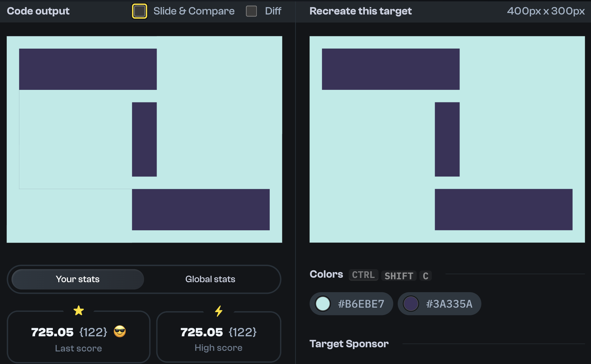The image size is (591, 364).
Task: Click the star icon above Last score
Action: tap(78, 310)
